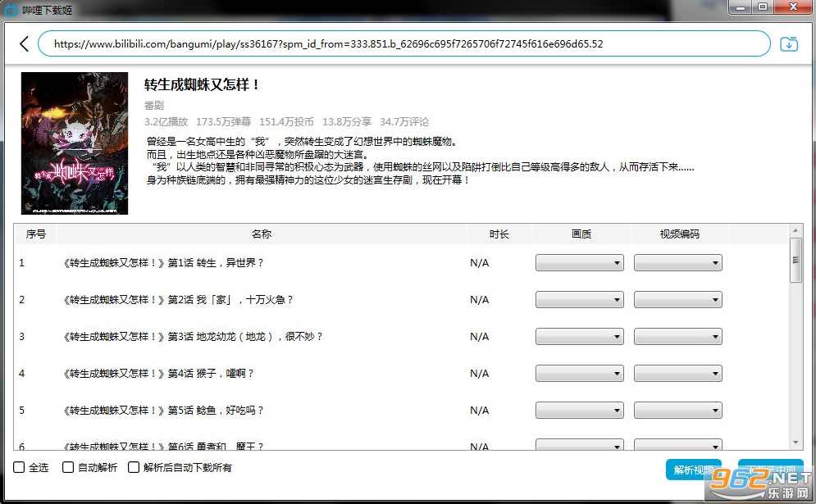Viewport: 816px width, 504px height.
Task: Click the back navigation arrow
Action: pos(24,43)
